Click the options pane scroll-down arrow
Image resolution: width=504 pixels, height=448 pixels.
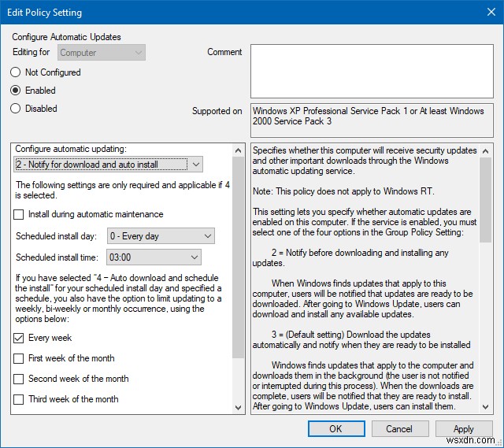point(238,408)
